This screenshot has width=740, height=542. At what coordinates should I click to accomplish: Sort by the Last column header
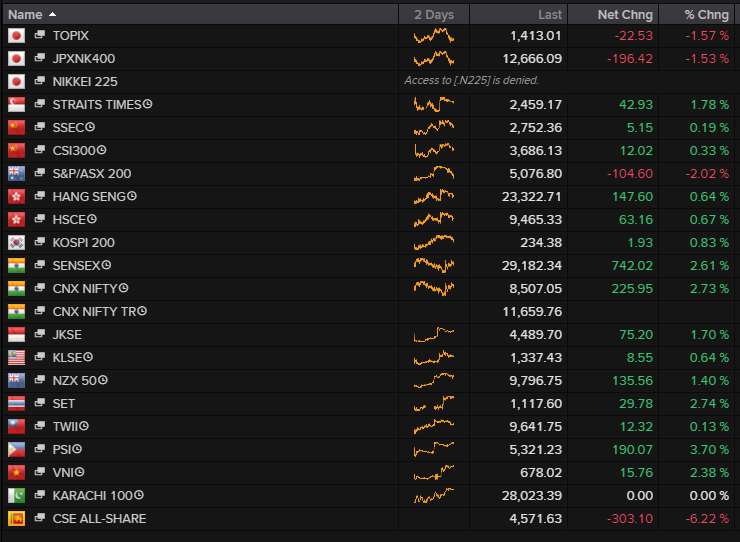pos(518,15)
